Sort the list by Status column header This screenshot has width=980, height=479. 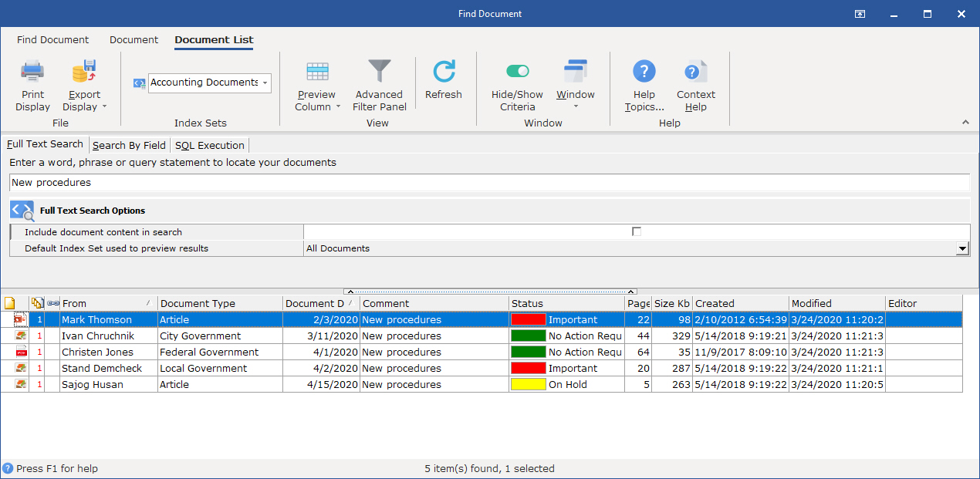[567, 303]
